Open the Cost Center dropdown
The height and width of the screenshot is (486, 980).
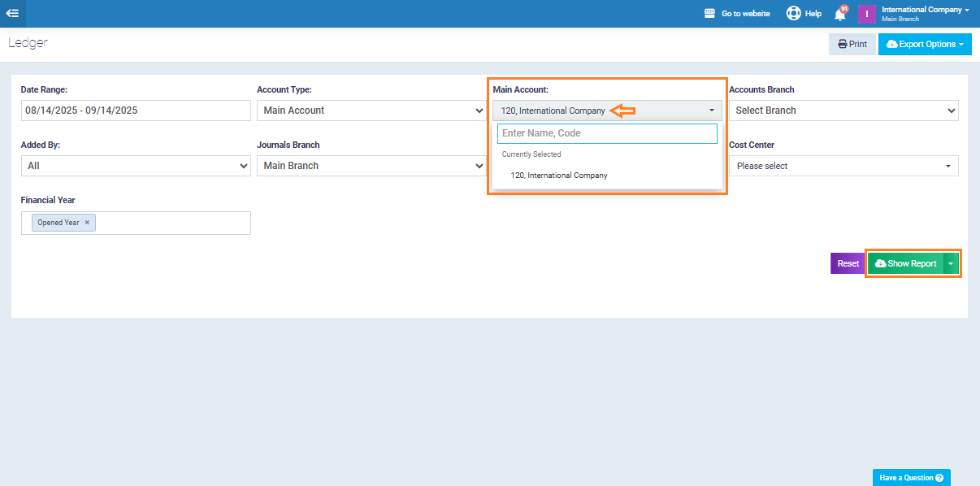[x=843, y=166]
